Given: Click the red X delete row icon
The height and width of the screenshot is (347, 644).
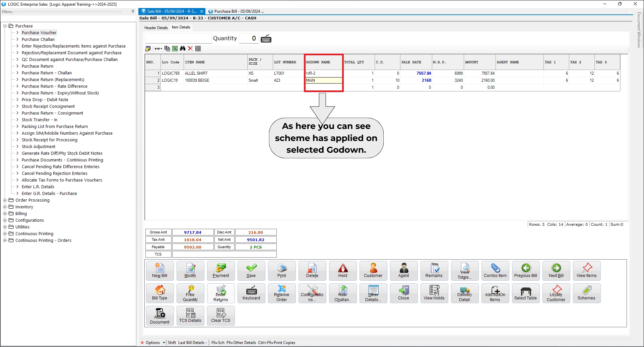Looking at the screenshot, I should (x=190, y=49).
